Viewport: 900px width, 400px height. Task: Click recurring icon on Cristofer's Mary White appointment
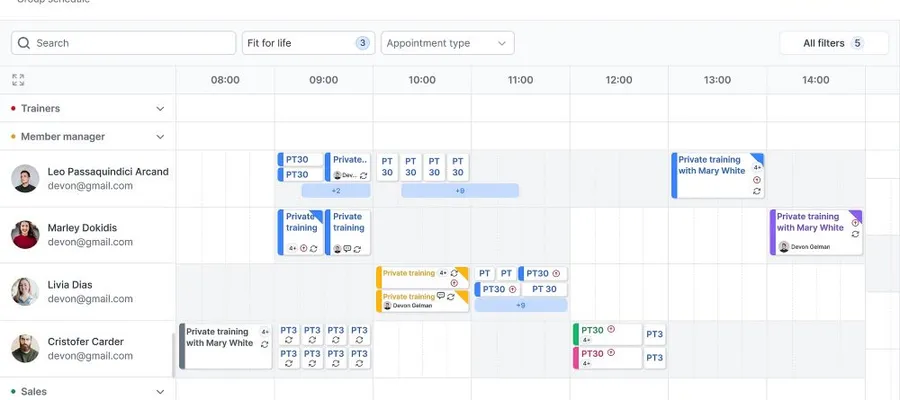pyautogui.click(x=265, y=344)
